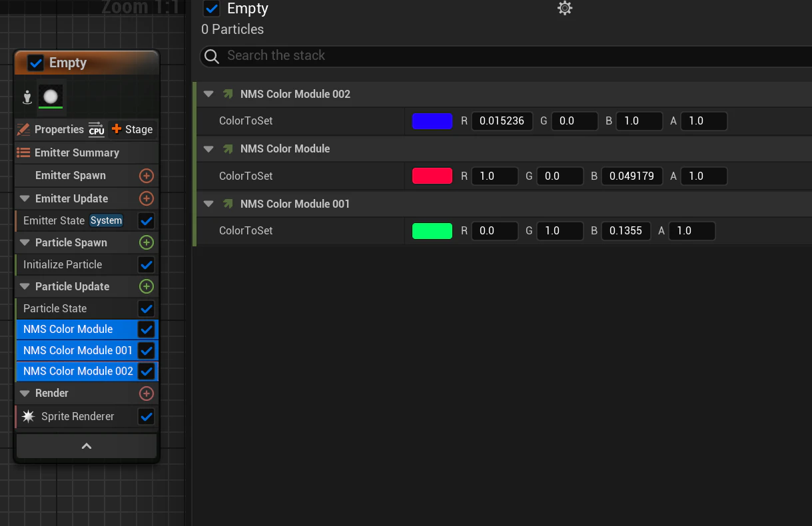The image size is (812, 526).
Task: Click NMS Color Module 002 script icon
Action: pos(228,94)
